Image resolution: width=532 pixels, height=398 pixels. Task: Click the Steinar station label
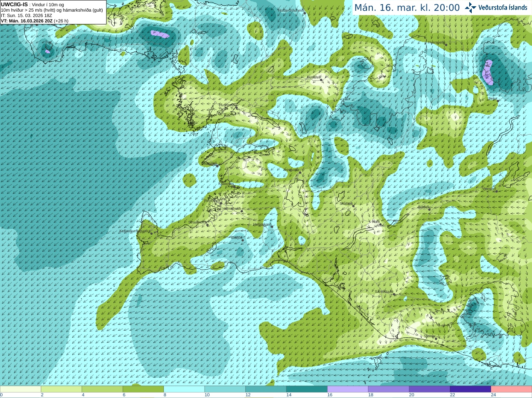click(429, 336)
